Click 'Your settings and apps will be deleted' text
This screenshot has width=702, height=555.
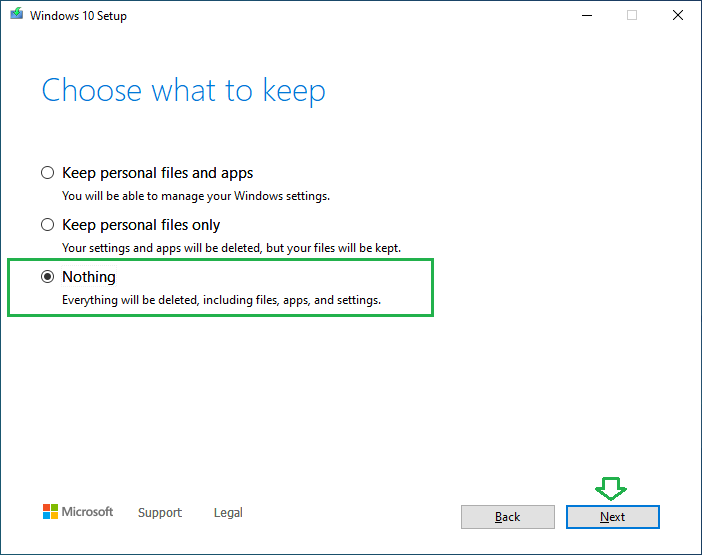pyautogui.click(x=231, y=248)
